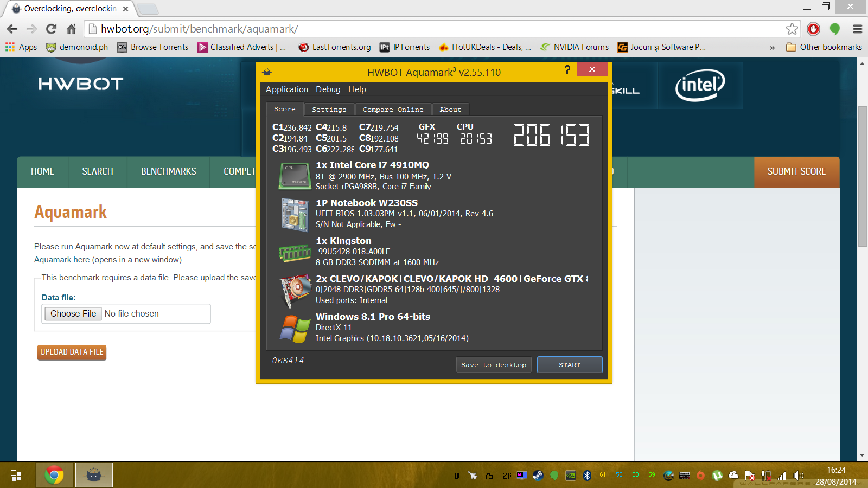Open the LastTorrents.org bookmark

pos(335,47)
